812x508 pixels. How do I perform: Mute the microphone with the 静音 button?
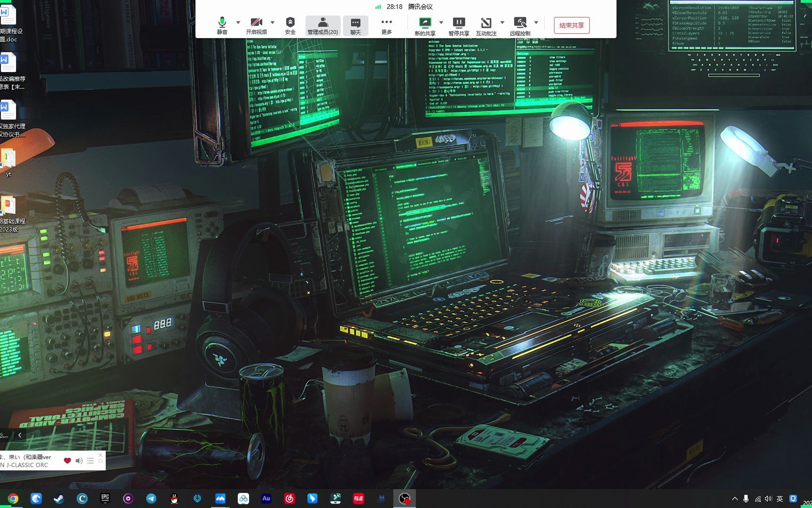(222, 25)
